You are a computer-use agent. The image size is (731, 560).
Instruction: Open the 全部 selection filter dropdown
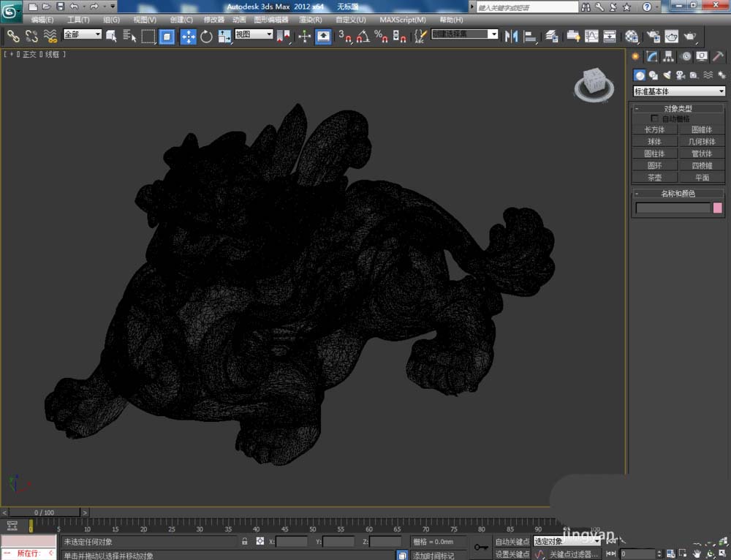pyautogui.click(x=82, y=34)
